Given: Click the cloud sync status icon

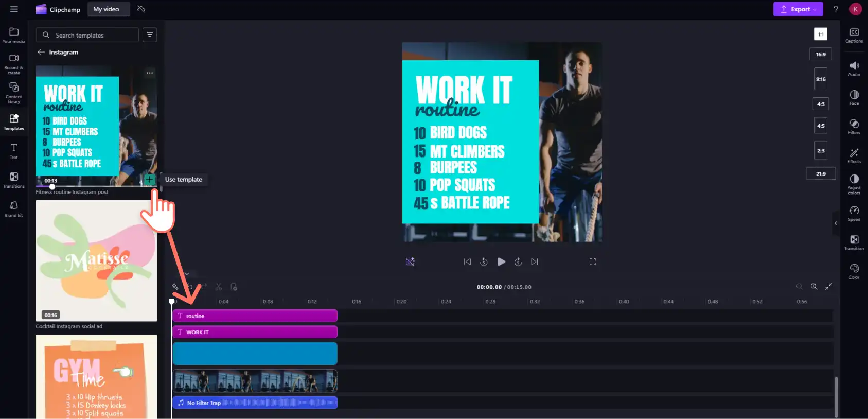Looking at the screenshot, I should [x=141, y=9].
